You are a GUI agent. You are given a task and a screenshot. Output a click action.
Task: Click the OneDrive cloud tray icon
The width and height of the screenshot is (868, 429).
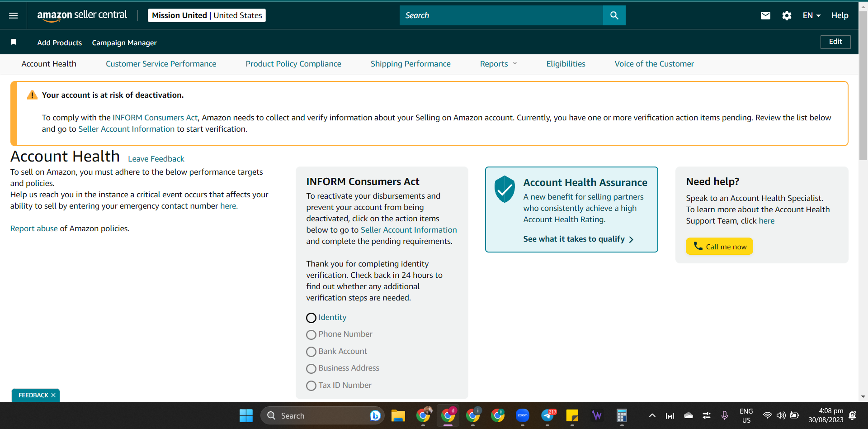pos(689,415)
